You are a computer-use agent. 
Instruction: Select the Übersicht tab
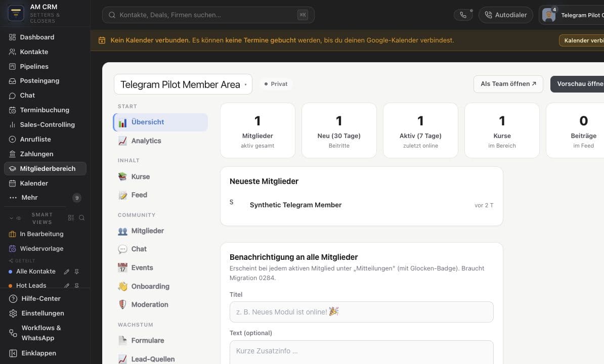tap(161, 122)
